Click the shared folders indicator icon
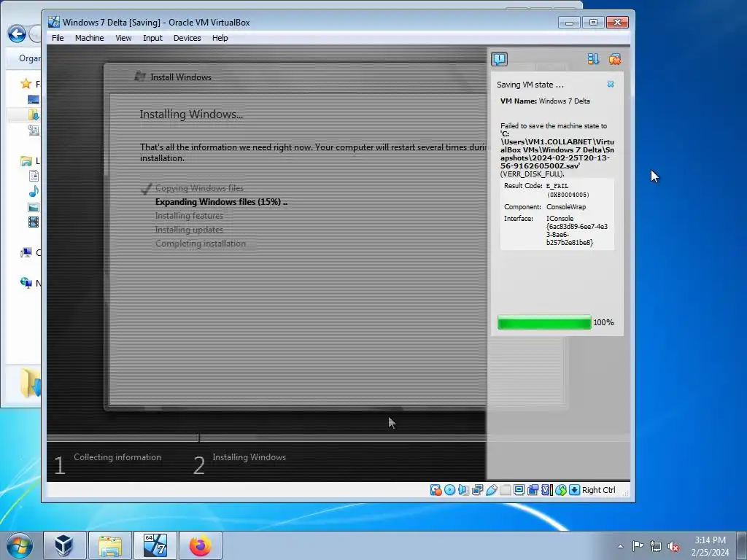This screenshot has width=747, height=560. pyautogui.click(x=505, y=490)
